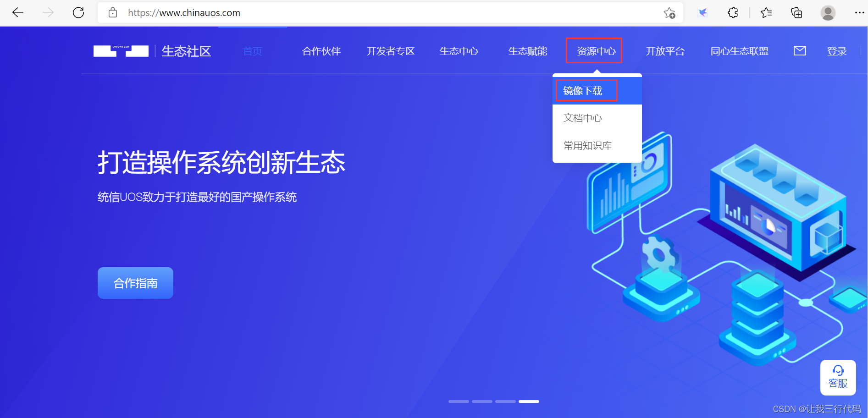
Task: Click the 生态社区 site title
Action: 186,51
